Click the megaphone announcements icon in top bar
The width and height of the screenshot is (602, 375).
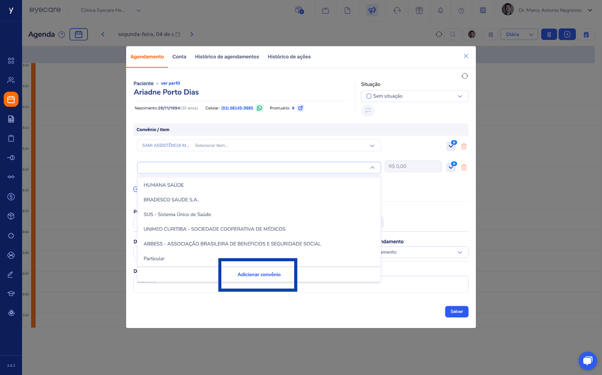[x=372, y=10]
